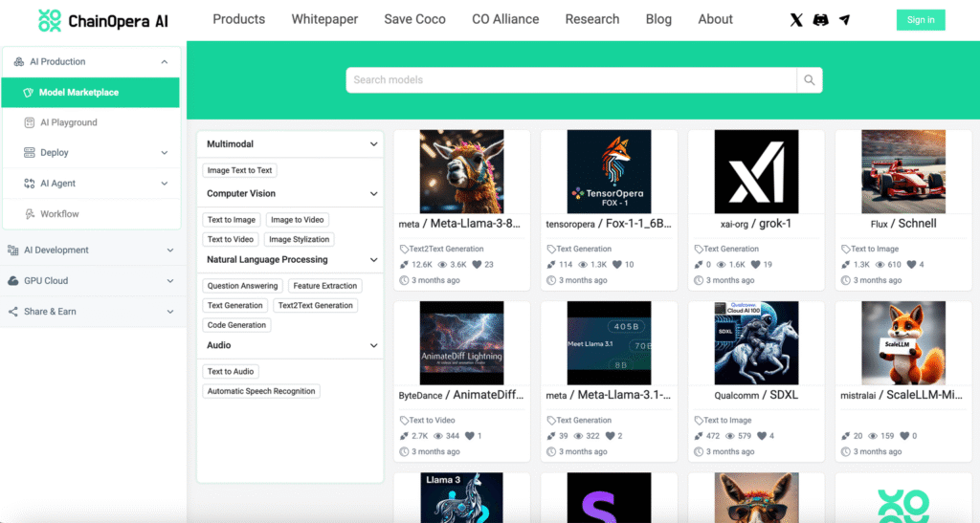The height and width of the screenshot is (523, 980).
Task: Expand the Deploy submenu chevron
Action: tap(165, 153)
